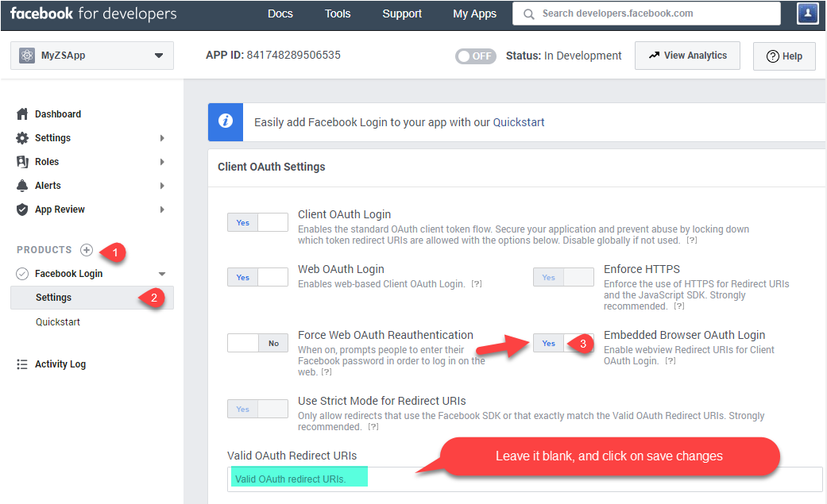
Task: Collapse the Facebook Login product section
Action: [160, 273]
